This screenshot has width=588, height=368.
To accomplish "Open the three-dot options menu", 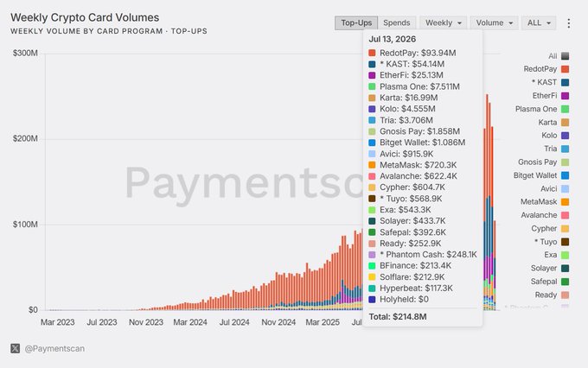I will click(x=568, y=23).
